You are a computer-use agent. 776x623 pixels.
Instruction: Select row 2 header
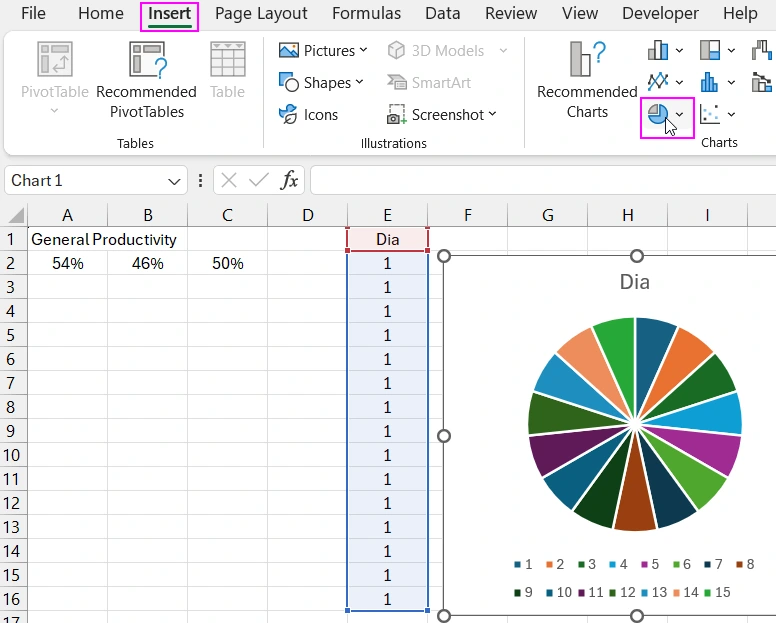(x=11, y=263)
